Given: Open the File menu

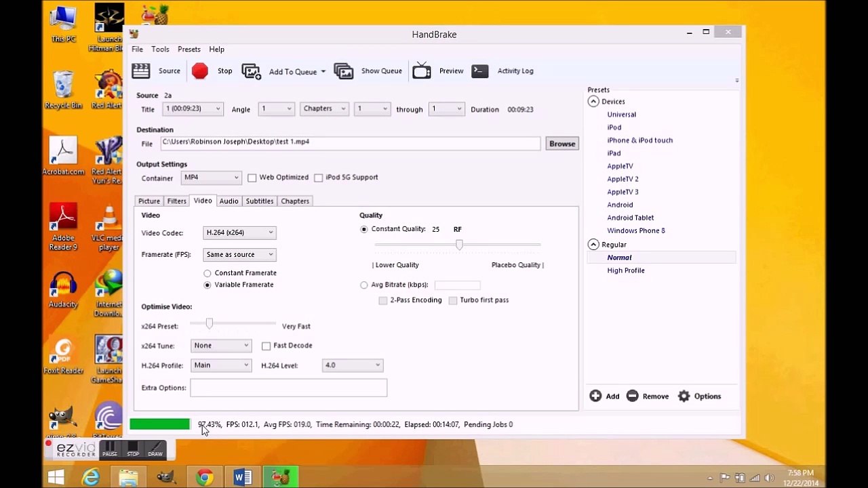Looking at the screenshot, I should pos(137,49).
